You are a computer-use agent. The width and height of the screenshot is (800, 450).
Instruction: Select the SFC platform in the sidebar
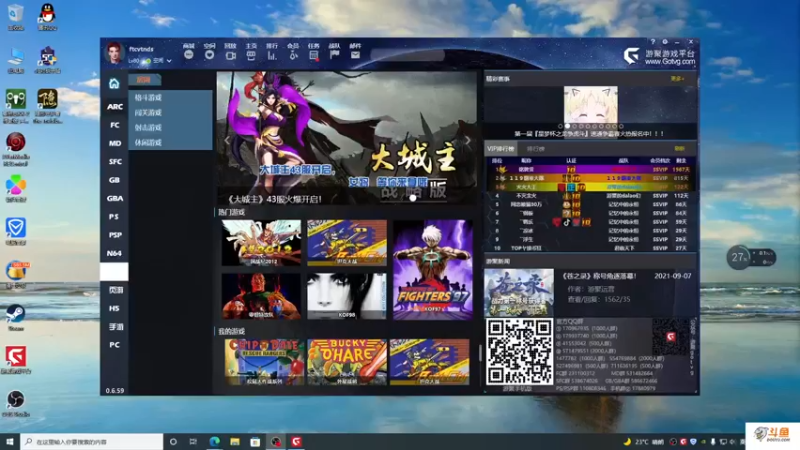114,161
